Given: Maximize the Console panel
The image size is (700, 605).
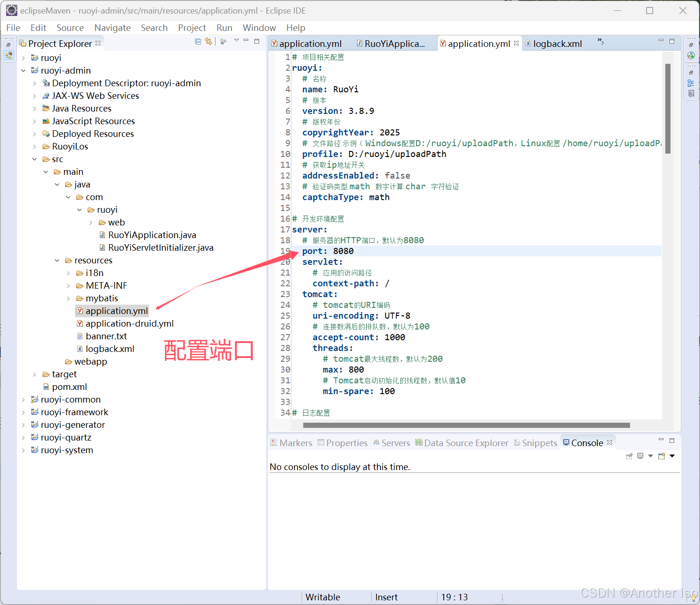Looking at the screenshot, I should pos(672,441).
